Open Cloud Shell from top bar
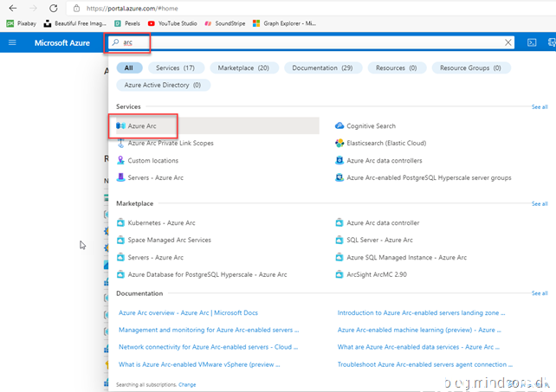This screenshot has height=392, width=556. 532,42
